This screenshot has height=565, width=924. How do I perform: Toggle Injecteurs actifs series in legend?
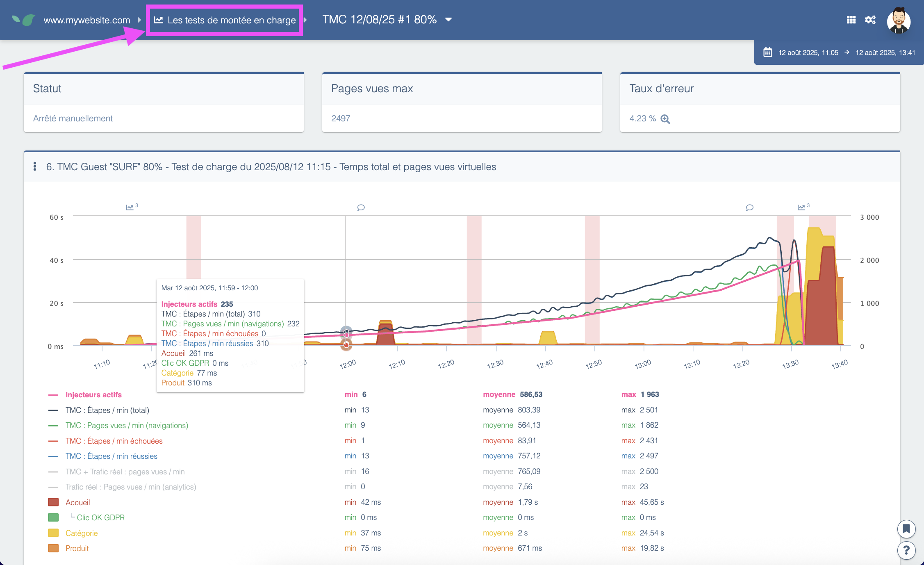(93, 395)
